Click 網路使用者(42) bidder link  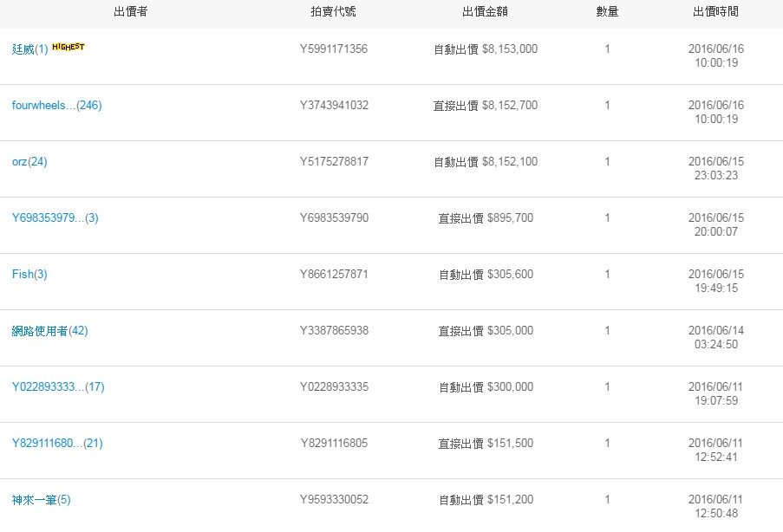tap(50, 331)
